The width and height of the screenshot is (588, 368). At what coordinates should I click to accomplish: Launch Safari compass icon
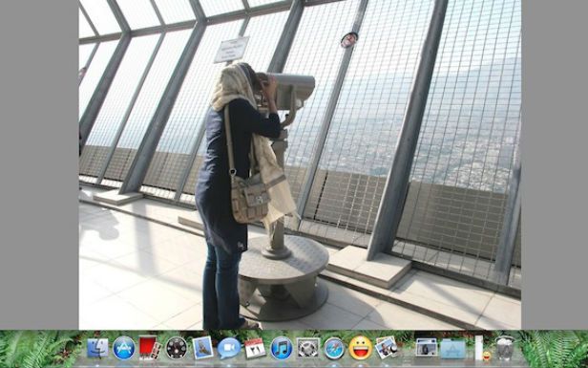334,348
